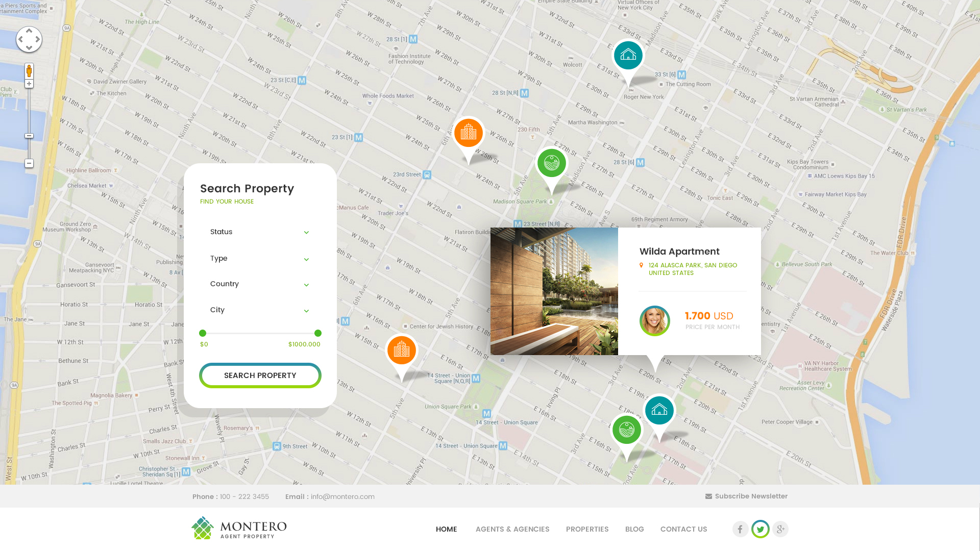Click the price range maximum slider handle
The height and width of the screenshot is (551, 980).
tap(318, 333)
